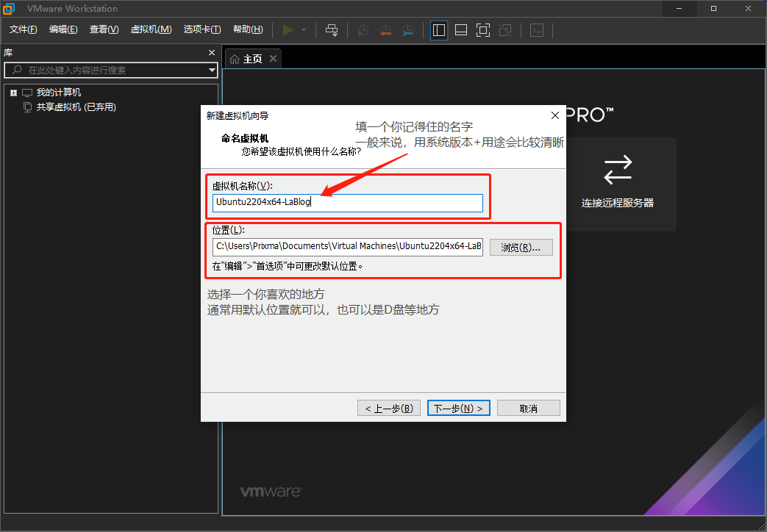767x532 pixels.
Task: Click the 浏览(R)... button
Action: click(x=521, y=248)
